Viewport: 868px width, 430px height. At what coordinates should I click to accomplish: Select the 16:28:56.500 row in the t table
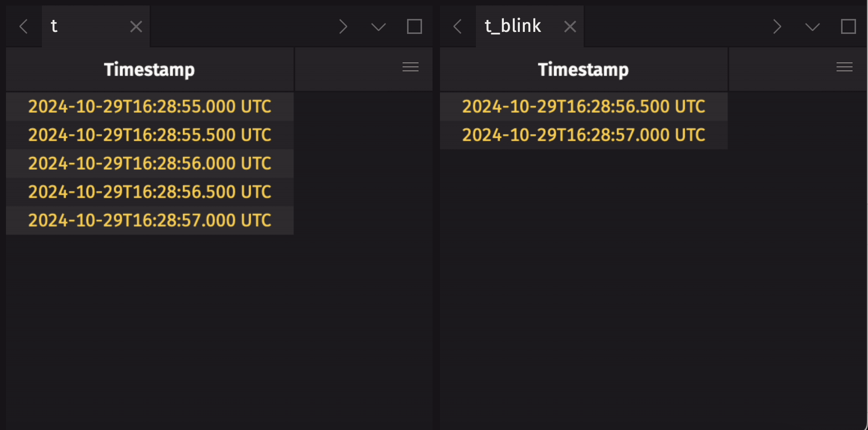150,192
